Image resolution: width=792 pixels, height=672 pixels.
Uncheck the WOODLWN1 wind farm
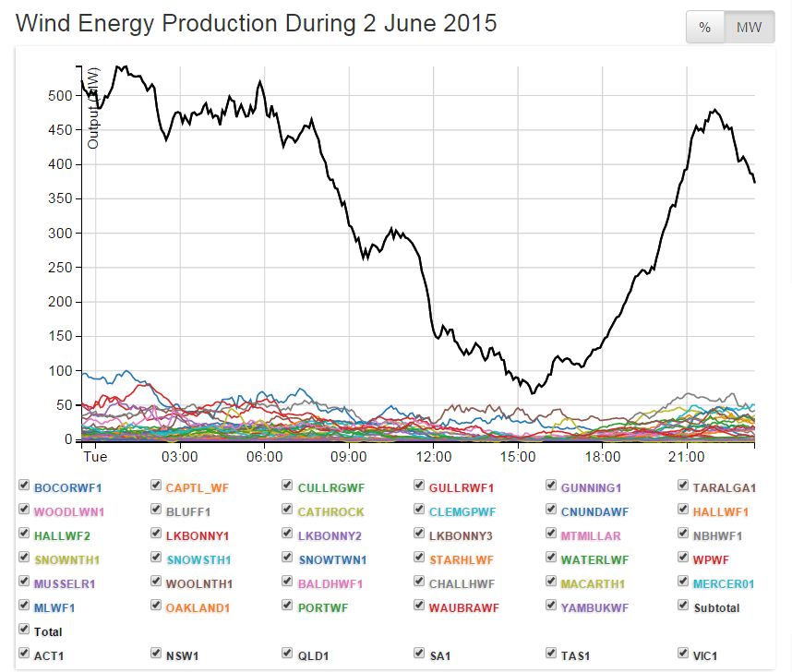[x=24, y=510]
